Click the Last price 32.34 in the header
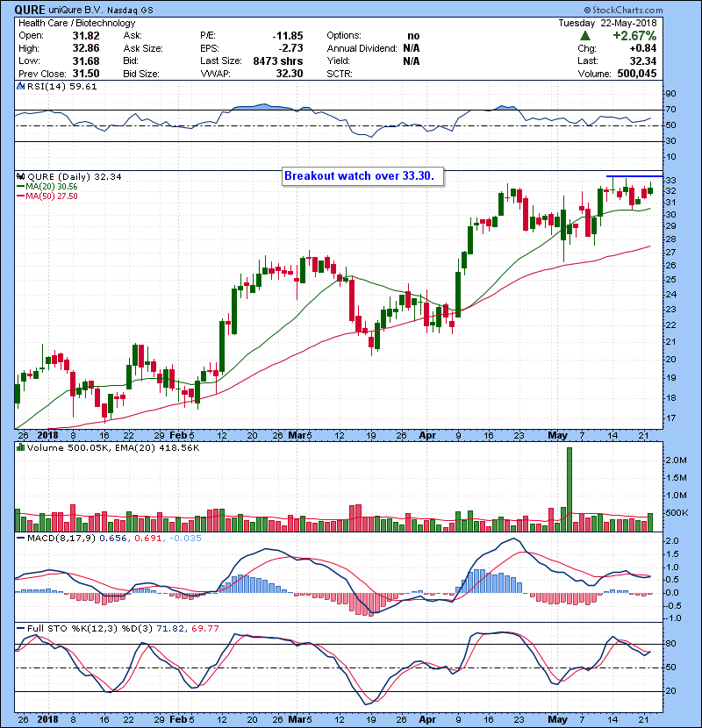The image size is (702, 728). (x=643, y=61)
